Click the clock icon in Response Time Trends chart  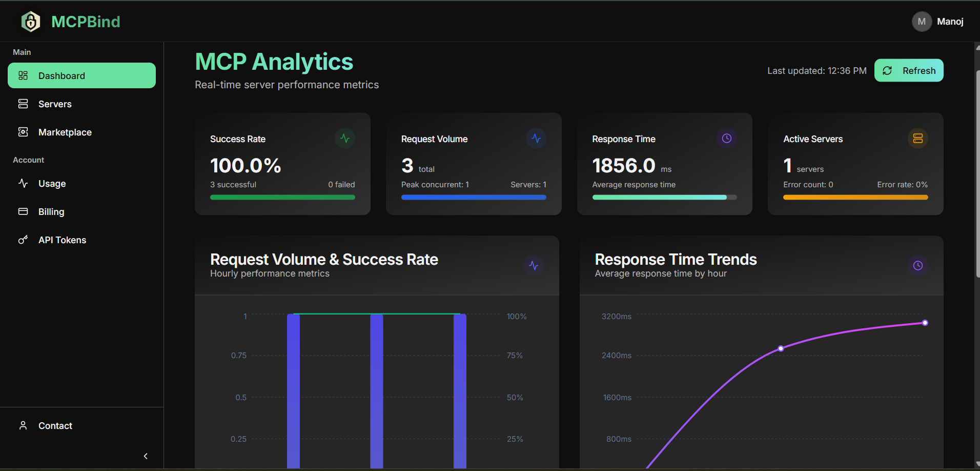(x=918, y=265)
